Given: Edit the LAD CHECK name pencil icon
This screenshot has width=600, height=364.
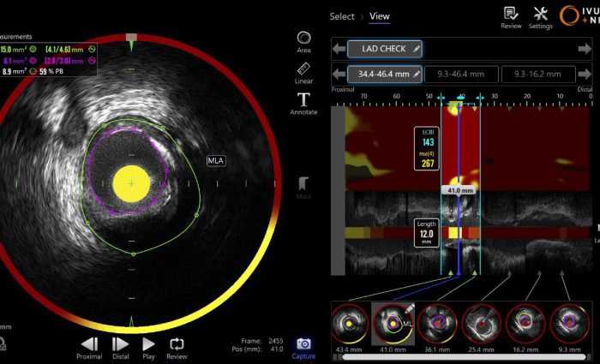Looking at the screenshot, I should [x=417, y=49].
